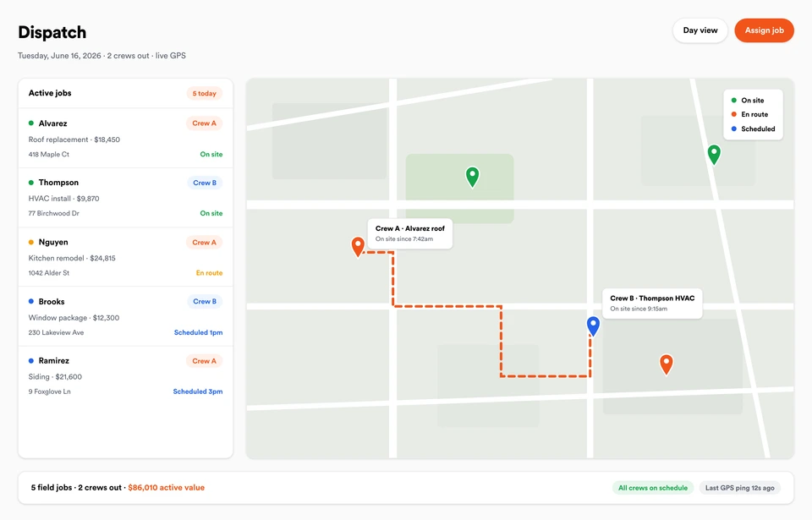Click the green map pin in the park

(472, 176)
